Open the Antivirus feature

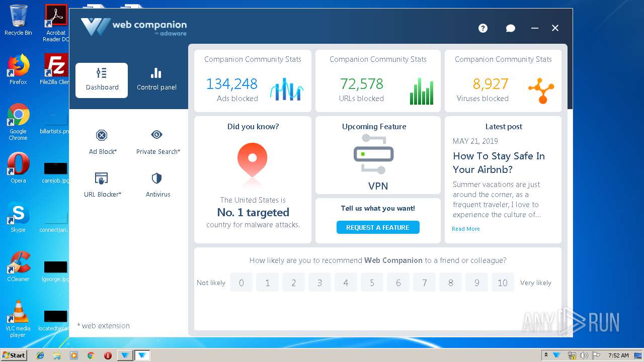click(157, 185)
